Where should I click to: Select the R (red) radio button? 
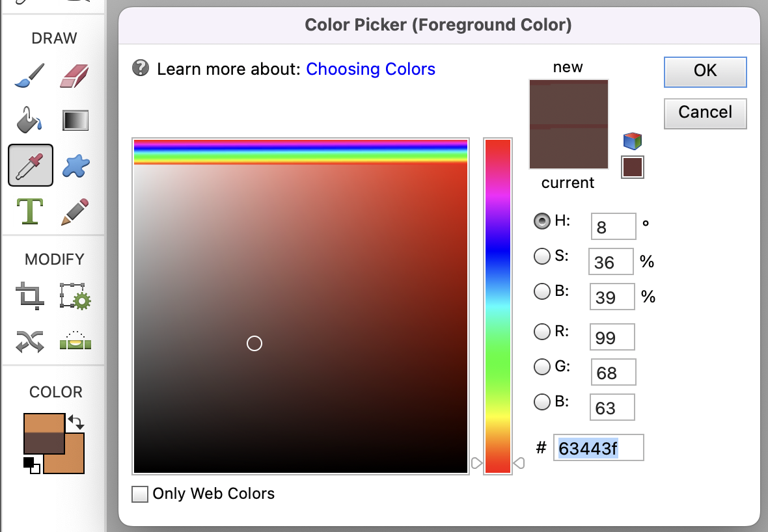coord(542,332)
